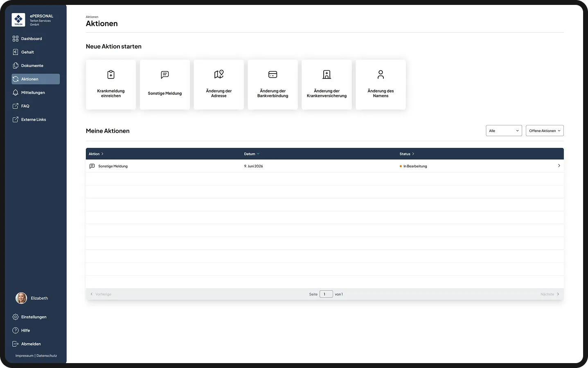Open FAQ menu item

[x=36, y=106]
